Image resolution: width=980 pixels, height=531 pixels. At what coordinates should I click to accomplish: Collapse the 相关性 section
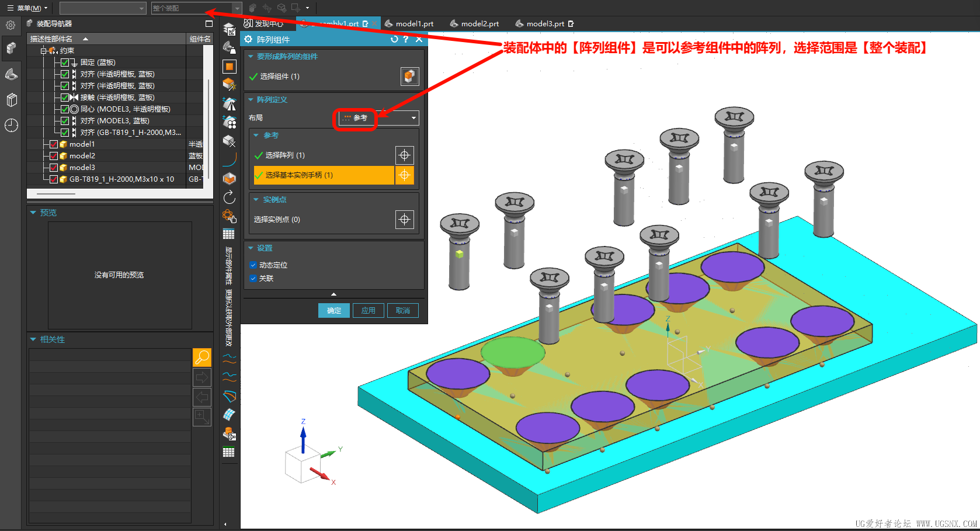pos(33,339)
